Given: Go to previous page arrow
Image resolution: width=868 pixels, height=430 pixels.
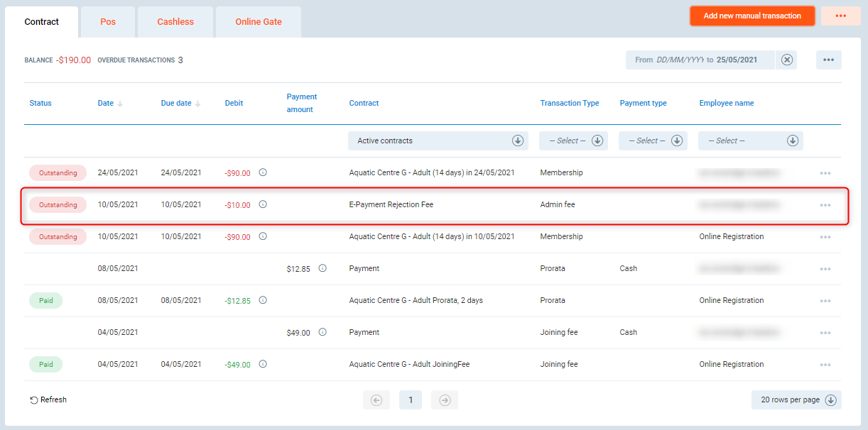Looking at the screenshot, I should click(376, 400).
